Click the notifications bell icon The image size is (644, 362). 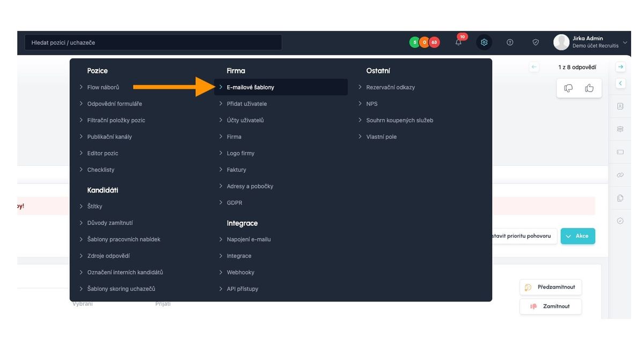pyautogui.click(x=458, y=42)
